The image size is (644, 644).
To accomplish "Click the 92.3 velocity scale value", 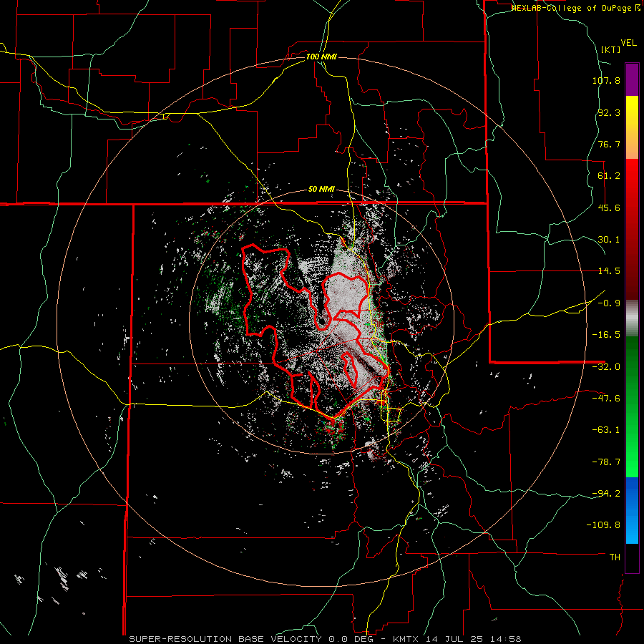I will click(609, 112).
